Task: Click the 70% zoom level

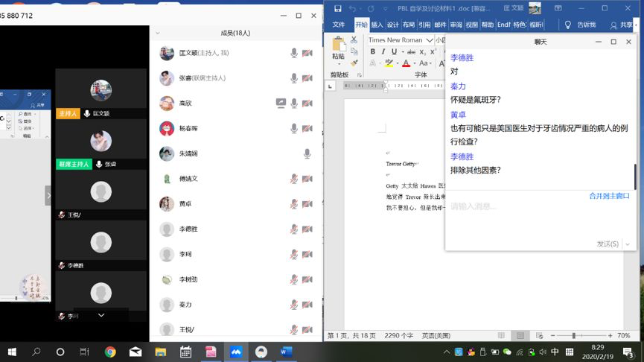Action: coord(623,336)
